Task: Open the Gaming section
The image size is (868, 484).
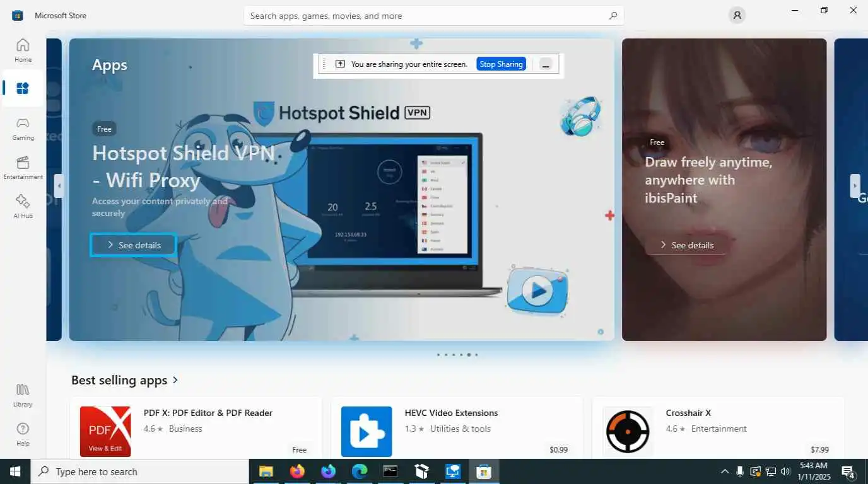Action: tap(23, 128)
